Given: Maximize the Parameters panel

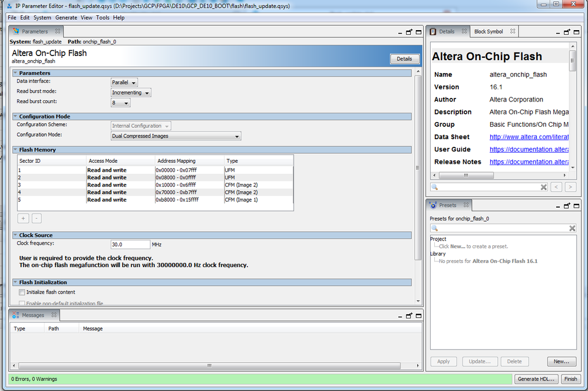Looking at the screenshot, I should [418, 32].
